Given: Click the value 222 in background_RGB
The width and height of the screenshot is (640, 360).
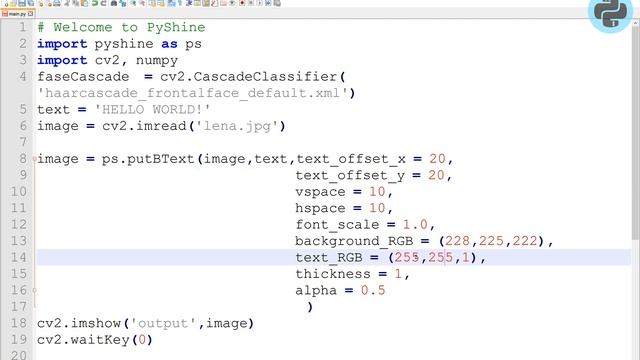Looking at the screenshot, I should coord(525,241).
